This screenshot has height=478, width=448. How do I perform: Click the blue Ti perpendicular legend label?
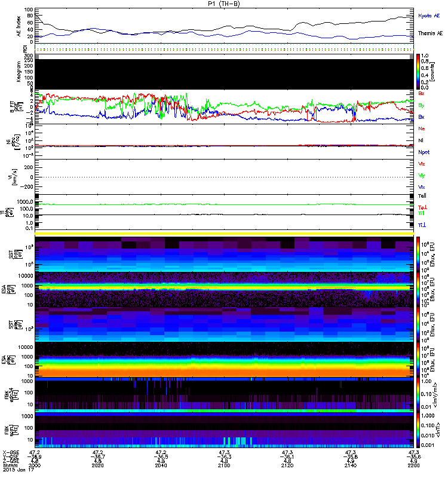[x=422, y=225]
